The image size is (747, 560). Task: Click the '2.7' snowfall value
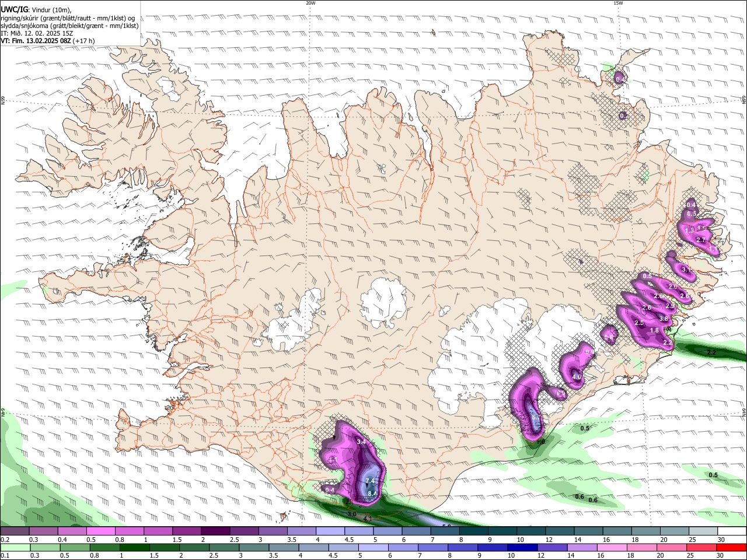(701, 240)
